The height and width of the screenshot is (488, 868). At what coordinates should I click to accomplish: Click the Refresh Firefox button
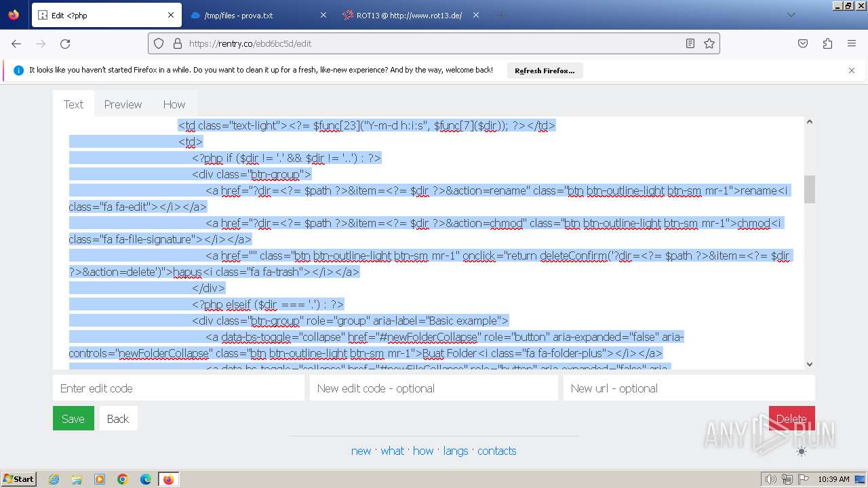[x=545, y=70]
